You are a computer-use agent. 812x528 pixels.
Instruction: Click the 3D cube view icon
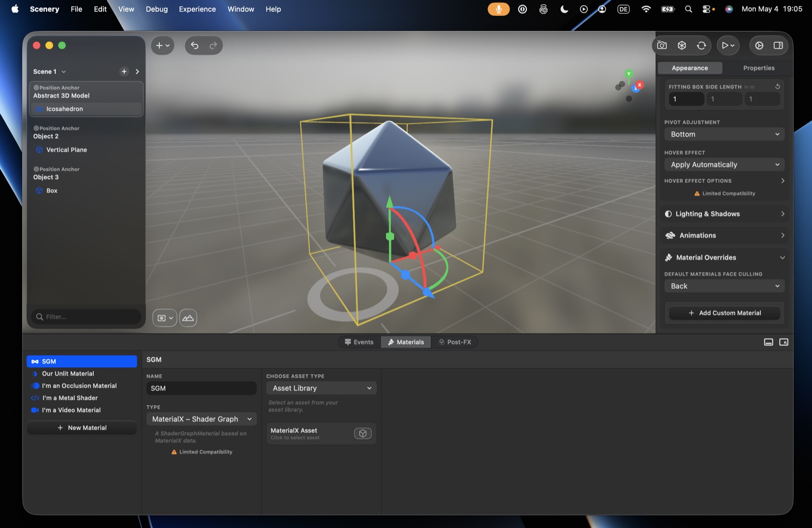click(x=682, y=46)
